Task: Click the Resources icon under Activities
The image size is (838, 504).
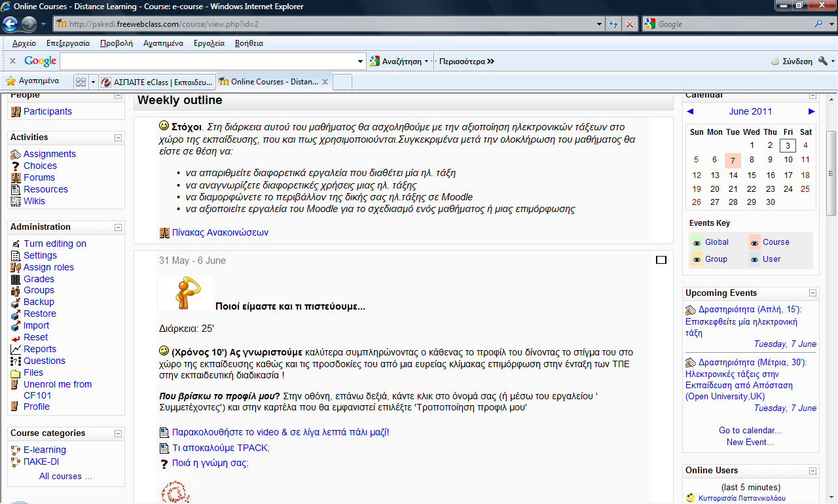Action: tap(16, 189)
